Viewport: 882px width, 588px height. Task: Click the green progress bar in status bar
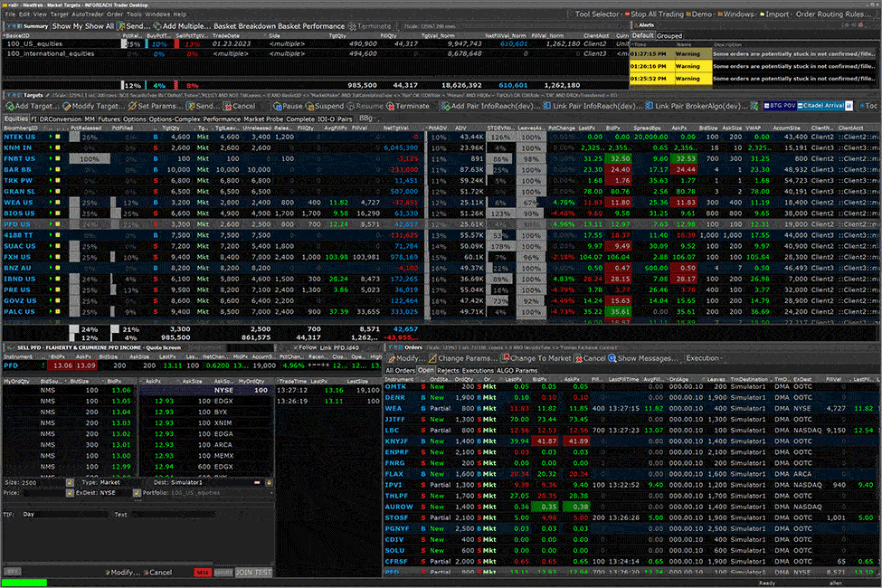point(24,582)
